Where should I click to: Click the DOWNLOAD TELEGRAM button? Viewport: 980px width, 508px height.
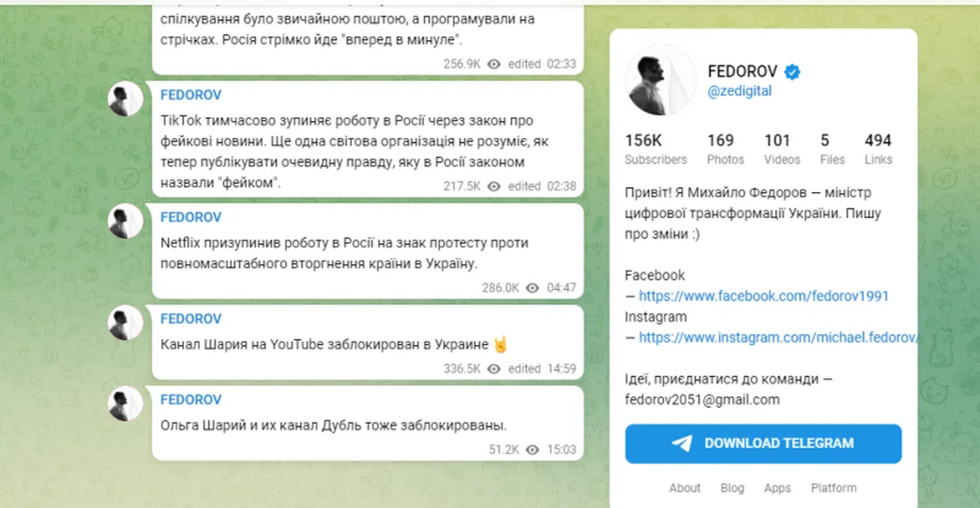point(764,443)
